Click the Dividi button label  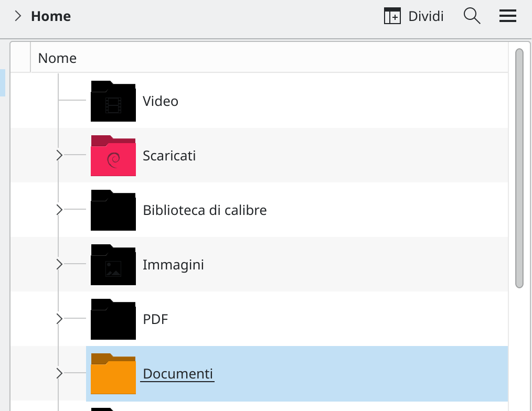pos(426,16)
